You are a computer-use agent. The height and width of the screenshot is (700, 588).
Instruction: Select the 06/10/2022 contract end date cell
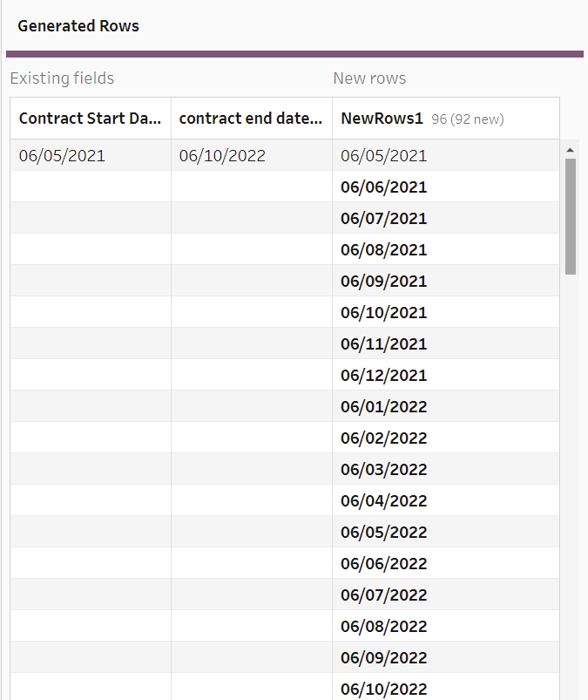coord(222,156)
